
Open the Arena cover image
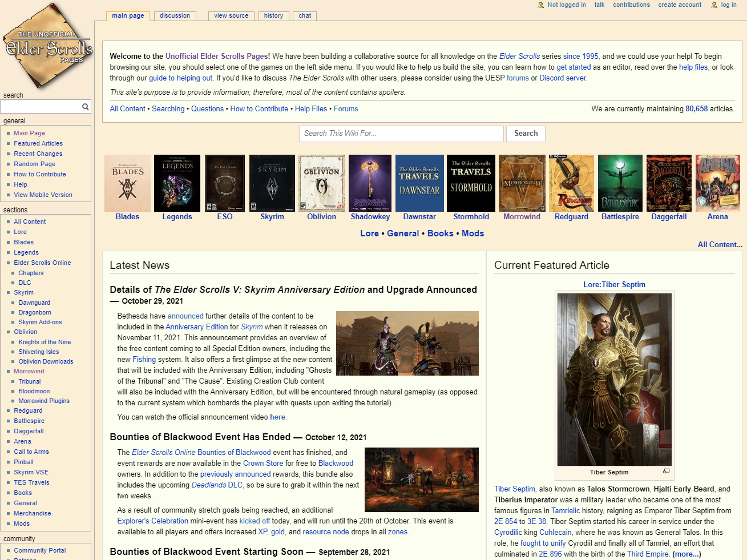[718, 183]
